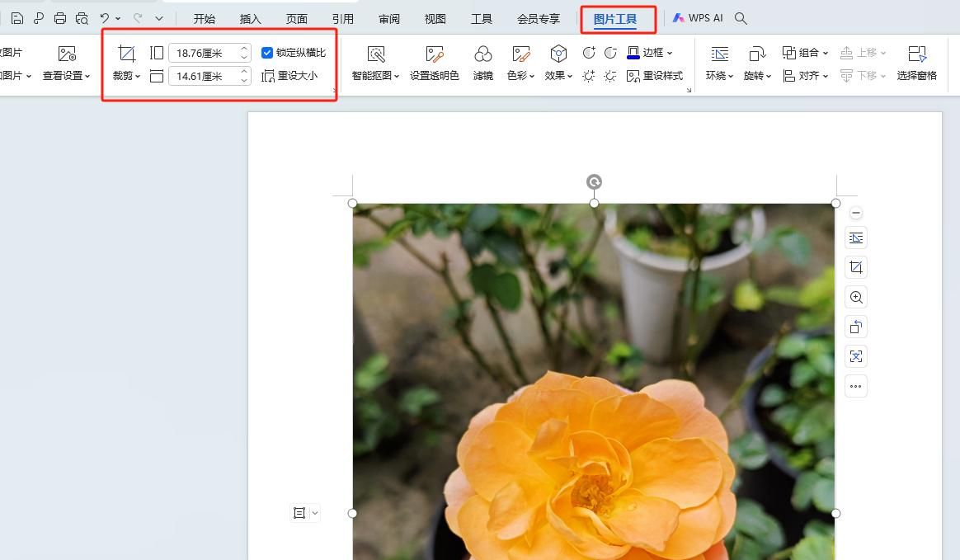Click the Save icon in quick access toolbar

17,18
